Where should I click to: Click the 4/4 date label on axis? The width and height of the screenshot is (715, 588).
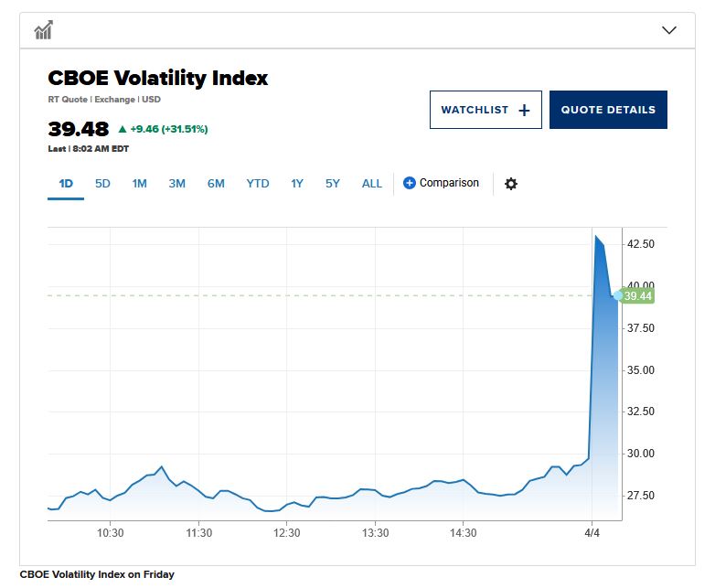click(x=592, y=533)
